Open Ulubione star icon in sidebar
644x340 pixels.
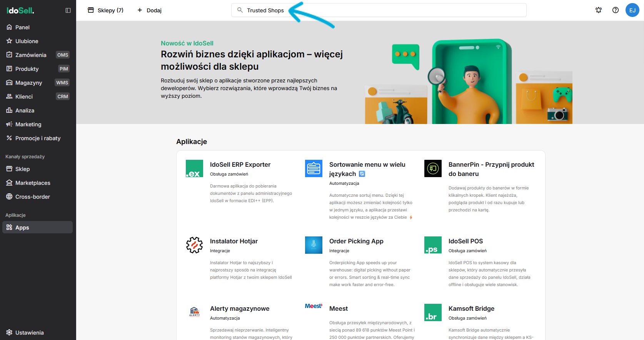click(x=9, y=41)
